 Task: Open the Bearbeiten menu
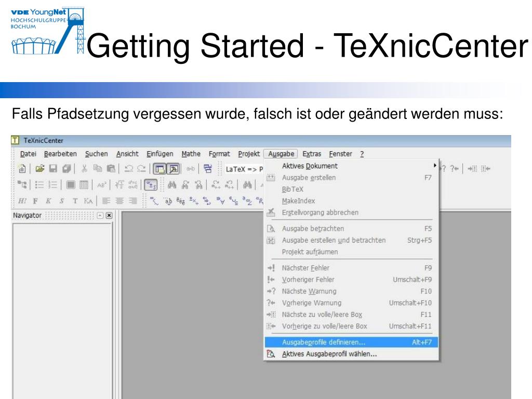[60, 154]
